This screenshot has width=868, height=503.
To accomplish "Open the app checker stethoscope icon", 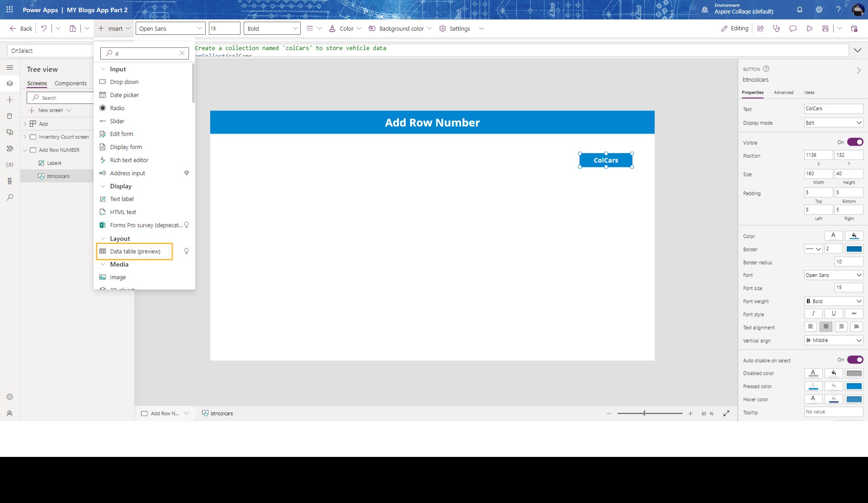I will click(x=777, y=28).
